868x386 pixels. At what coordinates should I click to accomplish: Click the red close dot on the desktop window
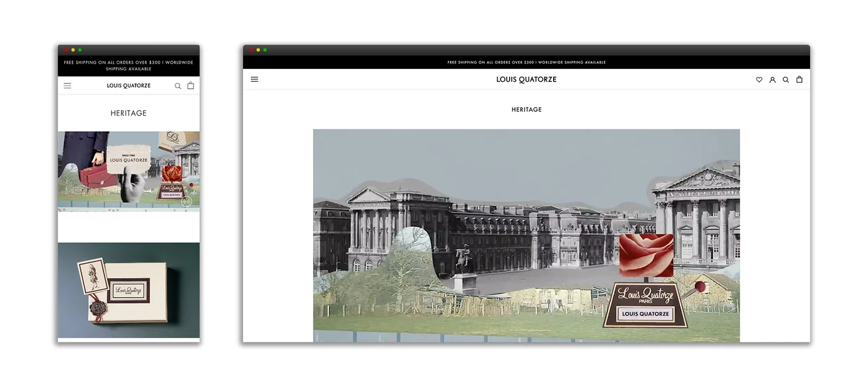click(x=251, y=50)
